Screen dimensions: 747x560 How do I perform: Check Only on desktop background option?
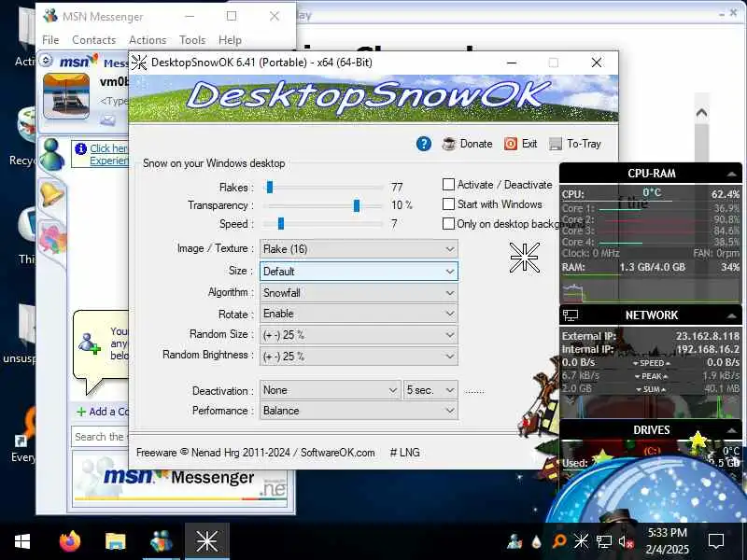448,224
